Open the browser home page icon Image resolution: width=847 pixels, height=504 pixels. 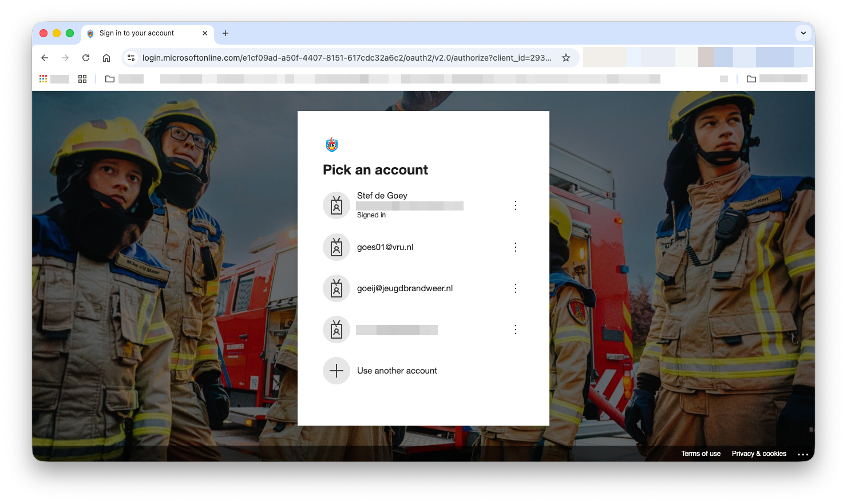106,58
